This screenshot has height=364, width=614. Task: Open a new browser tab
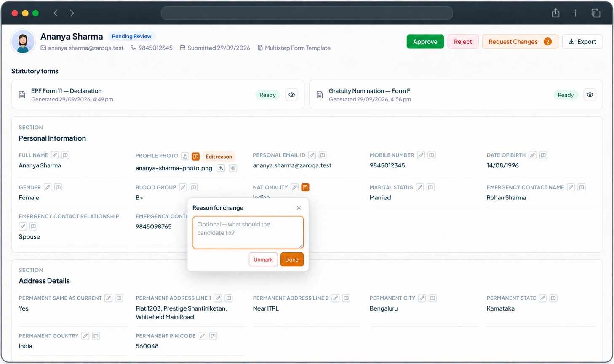(x=576, y=13)
